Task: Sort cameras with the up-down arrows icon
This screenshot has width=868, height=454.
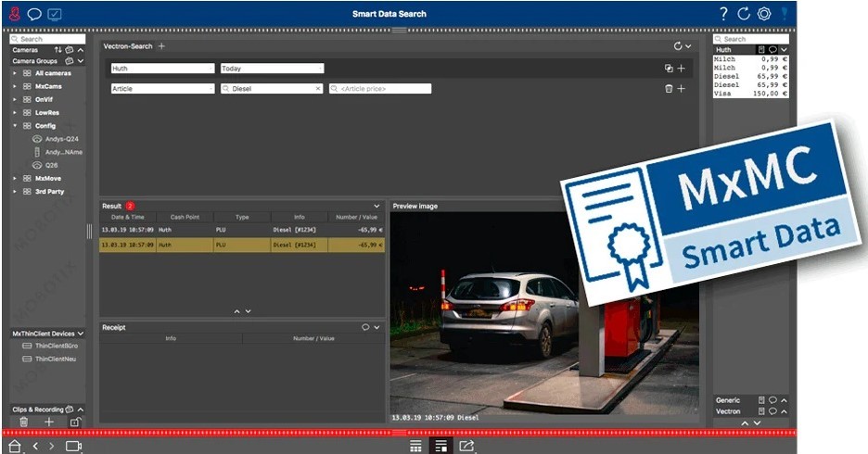Action: [x=58, y=50]
